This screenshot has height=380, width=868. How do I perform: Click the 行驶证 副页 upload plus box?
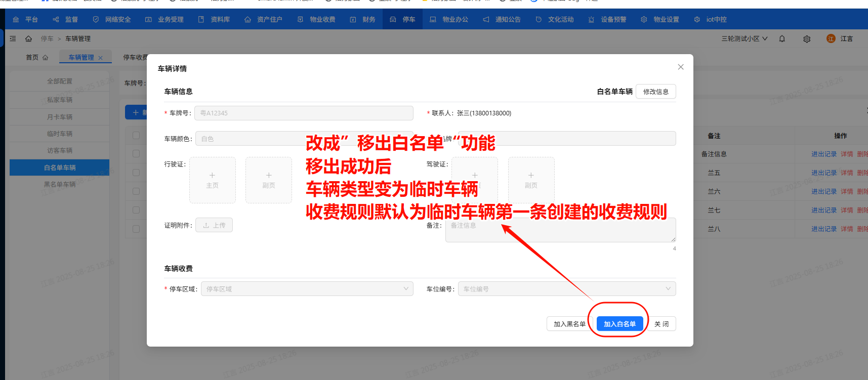(269, 180)
